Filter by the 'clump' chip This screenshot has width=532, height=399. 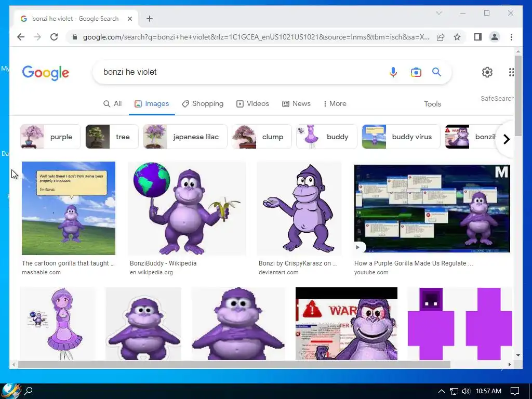[262, 137]
